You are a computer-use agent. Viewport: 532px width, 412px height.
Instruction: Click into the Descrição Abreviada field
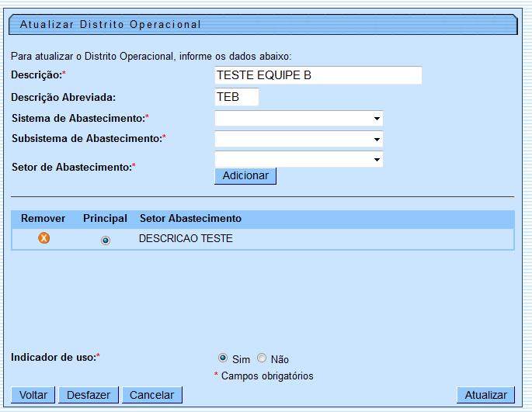(236, 97)
